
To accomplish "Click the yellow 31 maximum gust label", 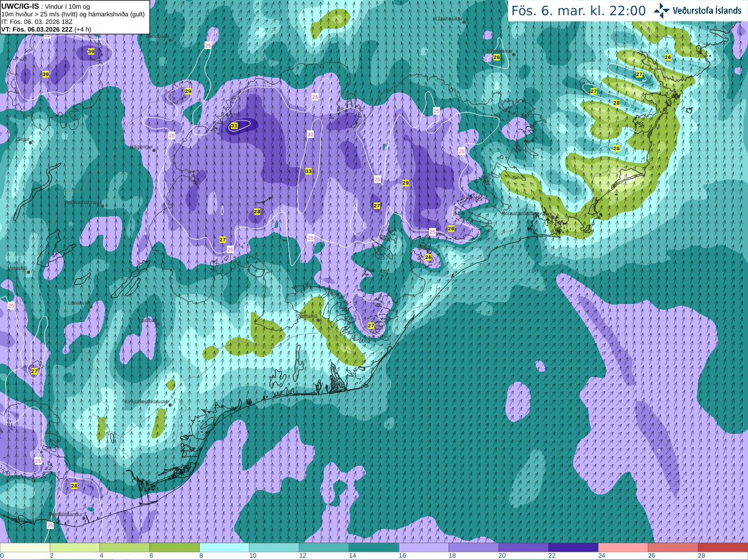I will coord(234,126).
